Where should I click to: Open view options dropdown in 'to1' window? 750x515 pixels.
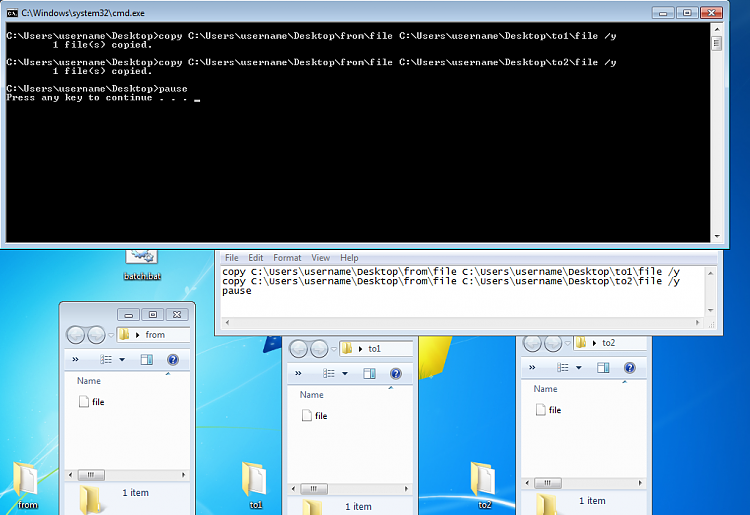click(x=345, y=373)
